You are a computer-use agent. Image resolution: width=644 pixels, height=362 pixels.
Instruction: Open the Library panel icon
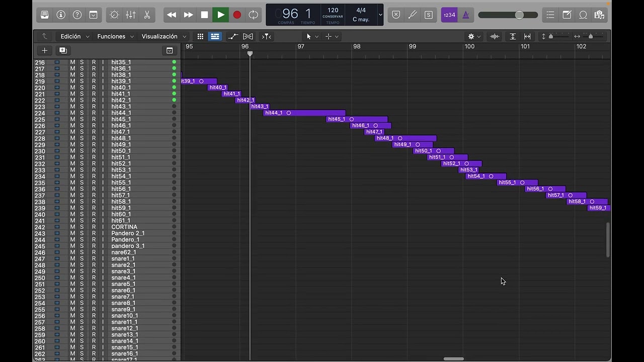pyautogui.click(x=45, y=15)
